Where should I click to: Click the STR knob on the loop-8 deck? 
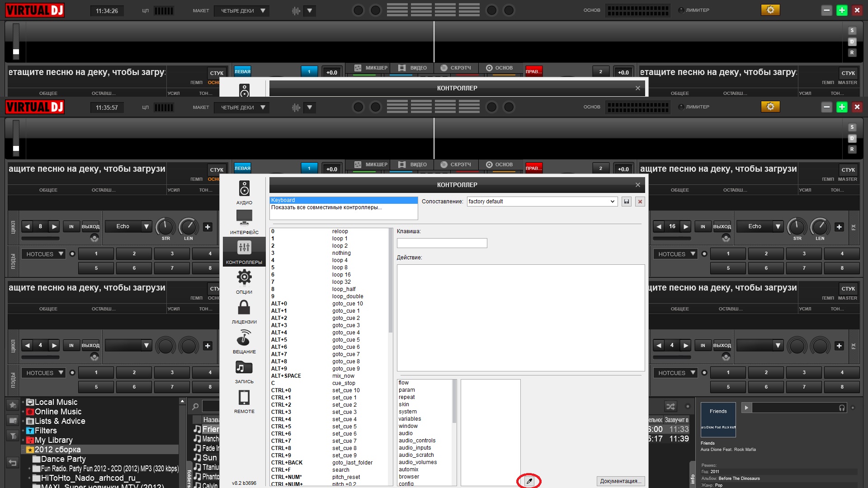165,226
